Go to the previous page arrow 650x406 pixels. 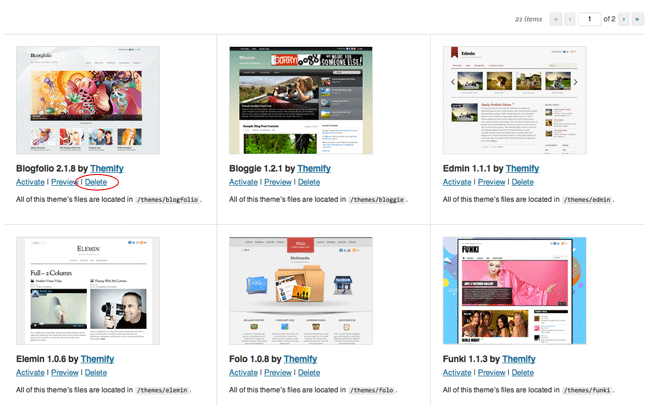pos(570,19)
